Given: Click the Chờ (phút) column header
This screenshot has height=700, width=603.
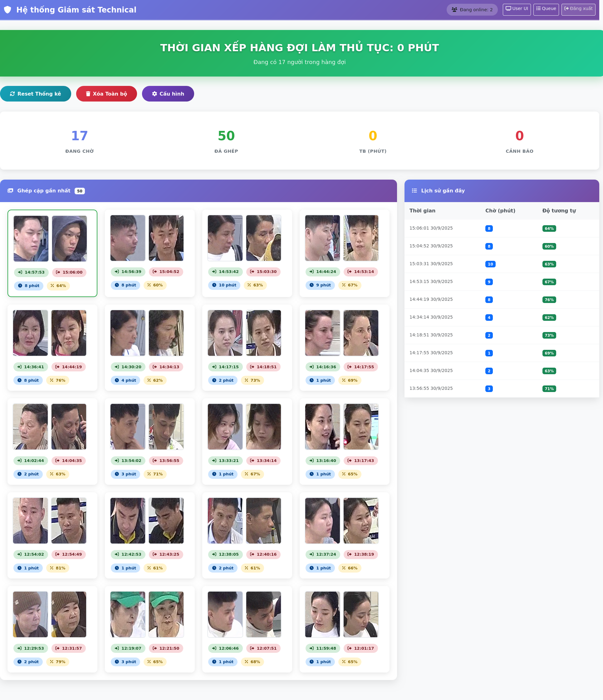Looking at the screenshot, I should 500,211.
